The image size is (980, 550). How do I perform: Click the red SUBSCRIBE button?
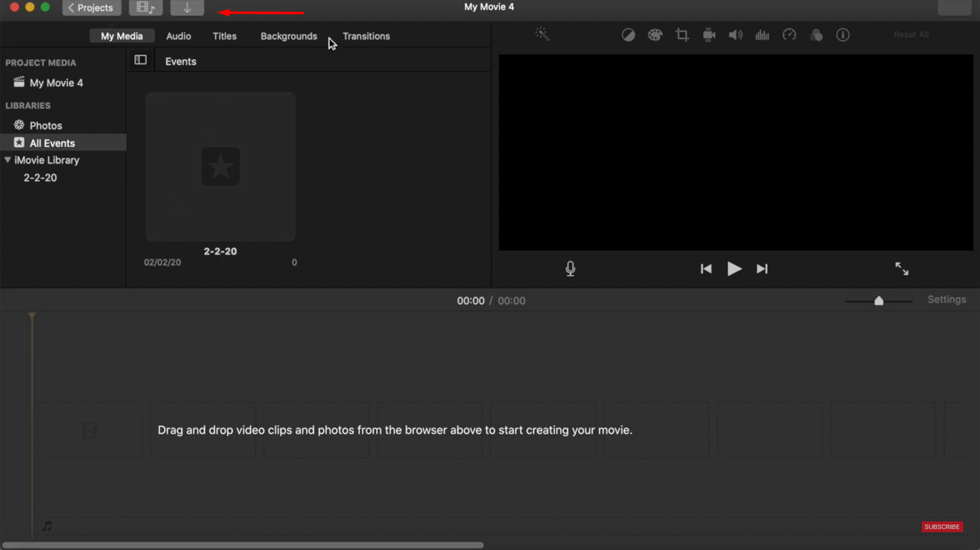(x=942, y=527)
